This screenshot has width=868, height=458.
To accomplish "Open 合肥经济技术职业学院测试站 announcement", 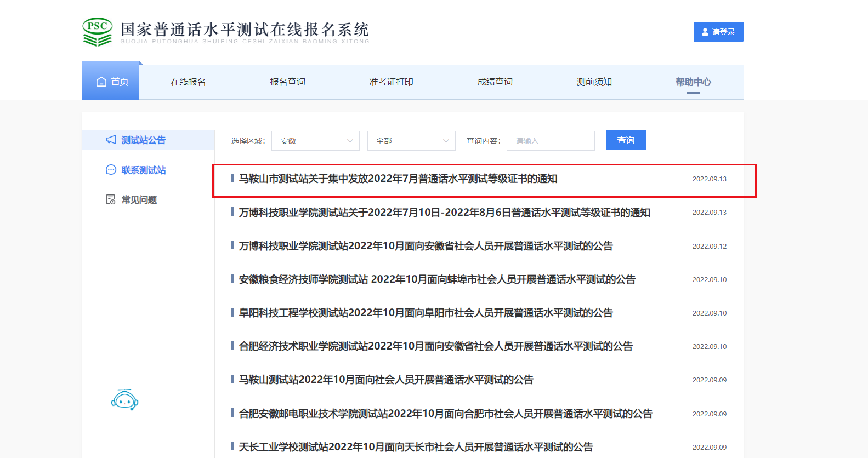I will click(x=436, y=346).
